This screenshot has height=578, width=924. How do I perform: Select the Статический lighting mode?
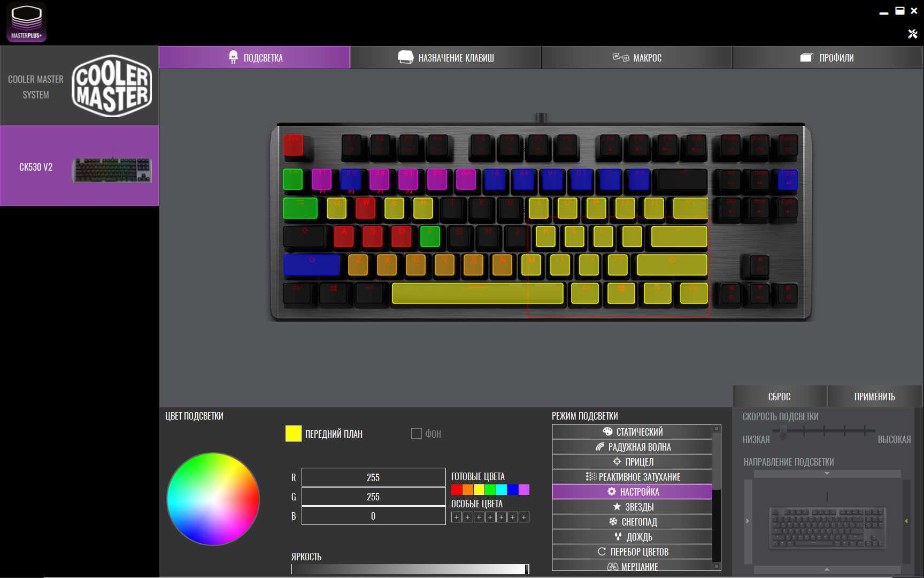click(x=632, y=432)
